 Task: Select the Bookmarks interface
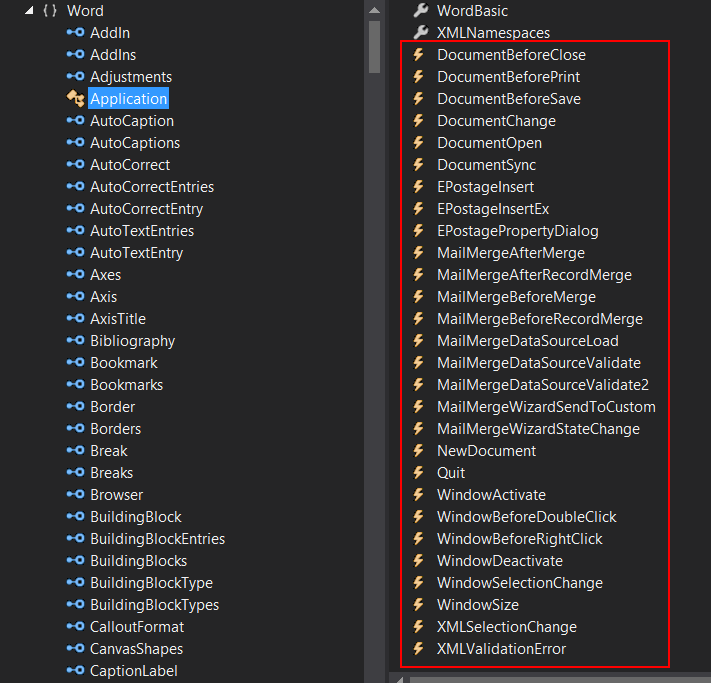pyautogui.click(x=127, y=385)
